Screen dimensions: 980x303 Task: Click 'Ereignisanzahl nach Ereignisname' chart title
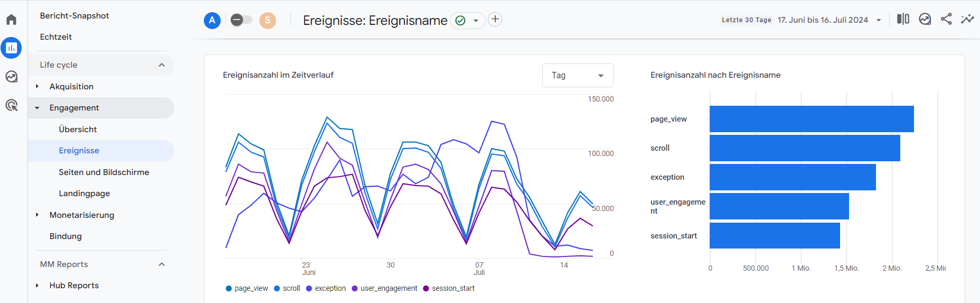point(715,75)
